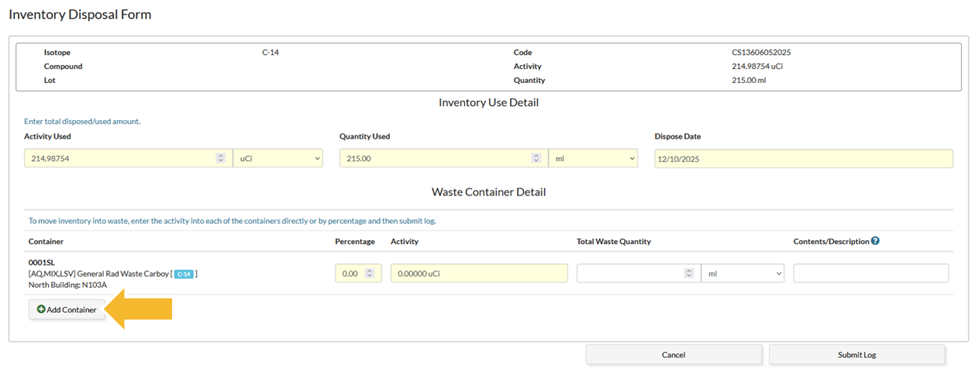Click the Dispose Date field
Image resolution: width=975 pixels, height=369 pixels.
click(803, 159)
